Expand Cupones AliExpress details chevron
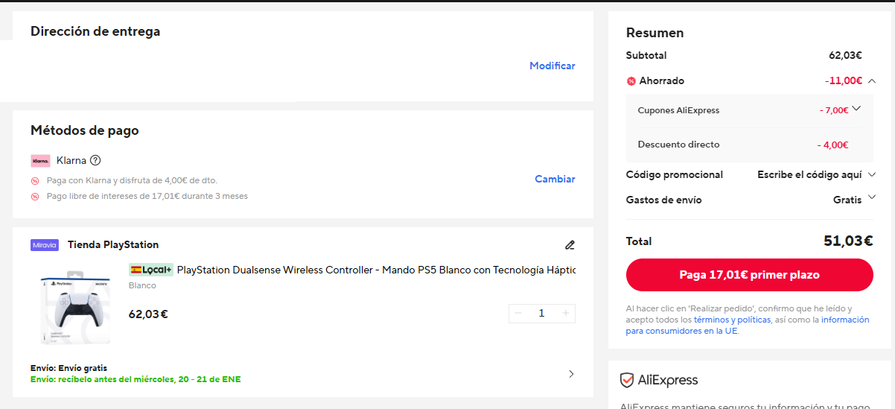This screenshot has width=895, height=409. click(856, 109)
